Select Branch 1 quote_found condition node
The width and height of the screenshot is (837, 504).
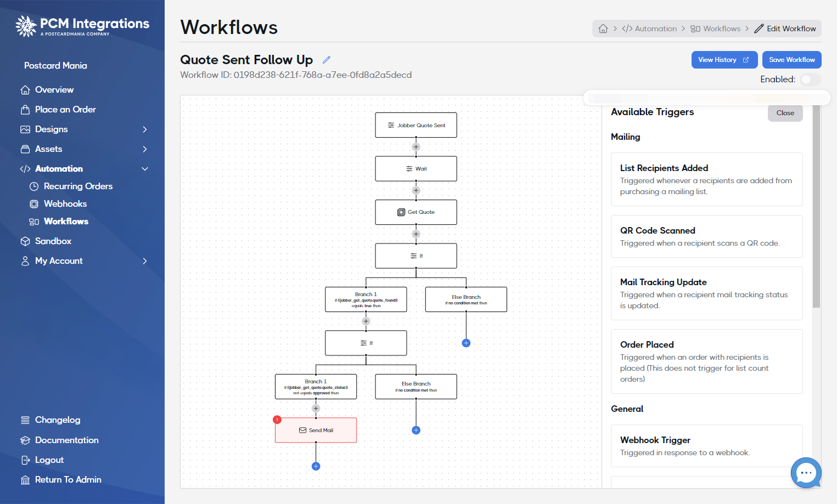coord(366,299)
